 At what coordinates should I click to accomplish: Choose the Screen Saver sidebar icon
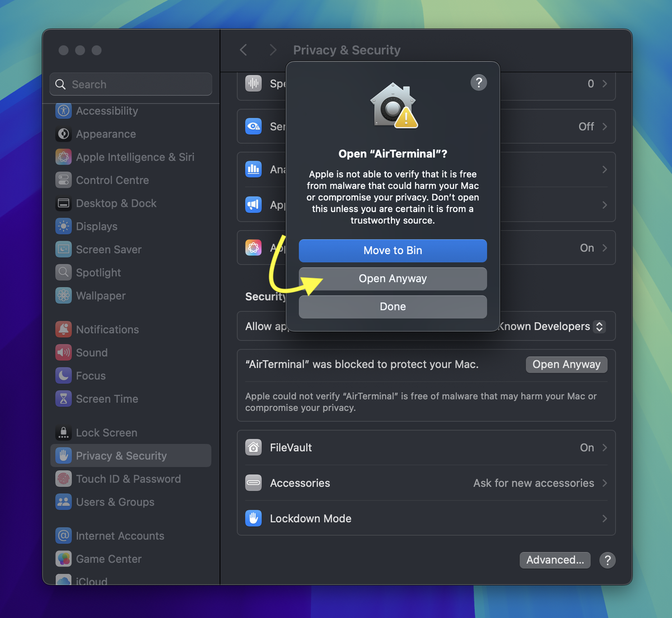[x=63, y=249]
